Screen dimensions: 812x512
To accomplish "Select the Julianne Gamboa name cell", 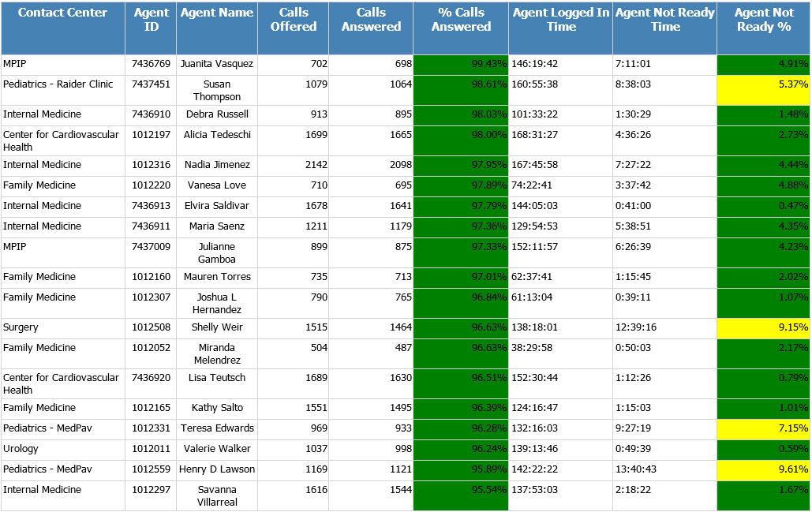I will pyautogui.click(x=217, y=252).
